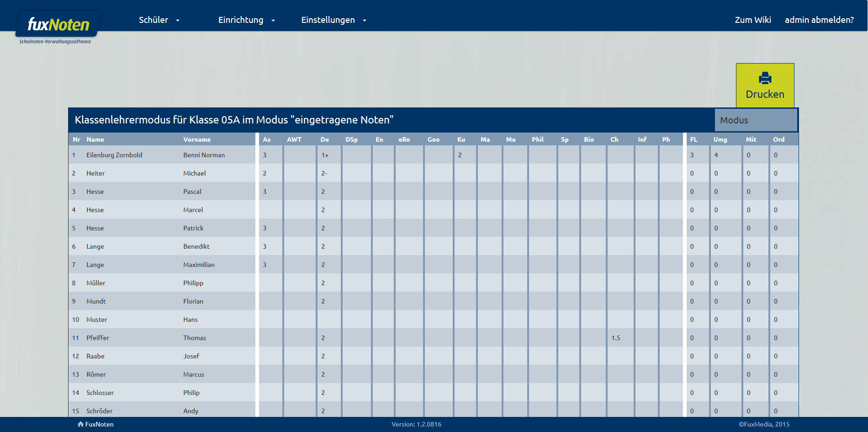Click the FL column header
This screenshot has width=868, height=432.
(x=693, y=139)
